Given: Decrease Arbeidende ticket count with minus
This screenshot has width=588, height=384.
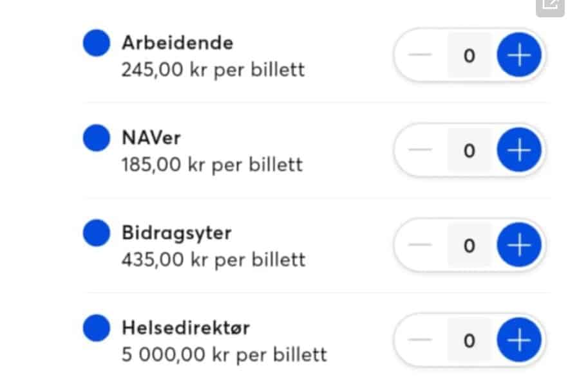Looking at the screenshot, I should click(421, 56).
